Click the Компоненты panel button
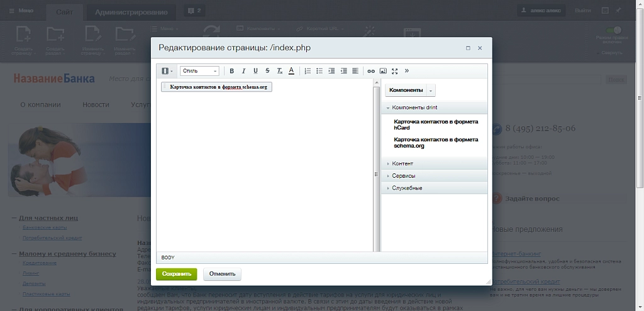Screen dimensions: 644x311 pyautogui.click(x=406, y=90)
